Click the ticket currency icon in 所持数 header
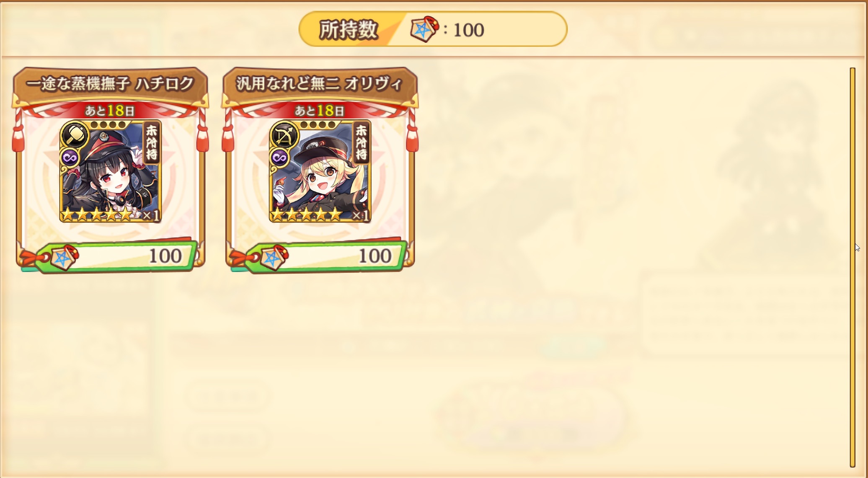The height and width of the screenshot is (478, 868). (424, 29)
